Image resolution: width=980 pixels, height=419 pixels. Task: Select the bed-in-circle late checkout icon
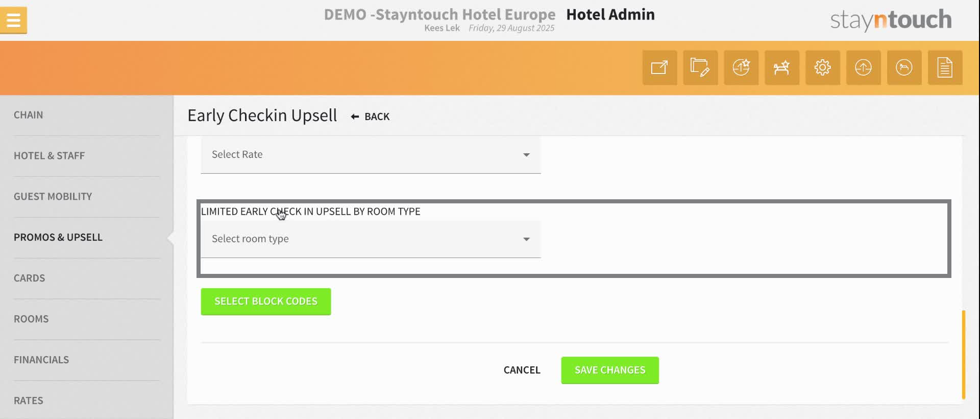click(904, 67)
